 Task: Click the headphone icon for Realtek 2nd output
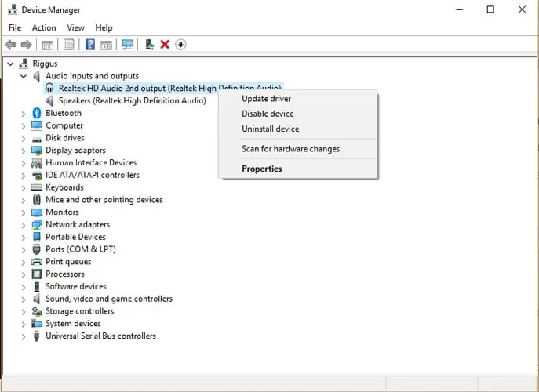click(x=50, y=88)
